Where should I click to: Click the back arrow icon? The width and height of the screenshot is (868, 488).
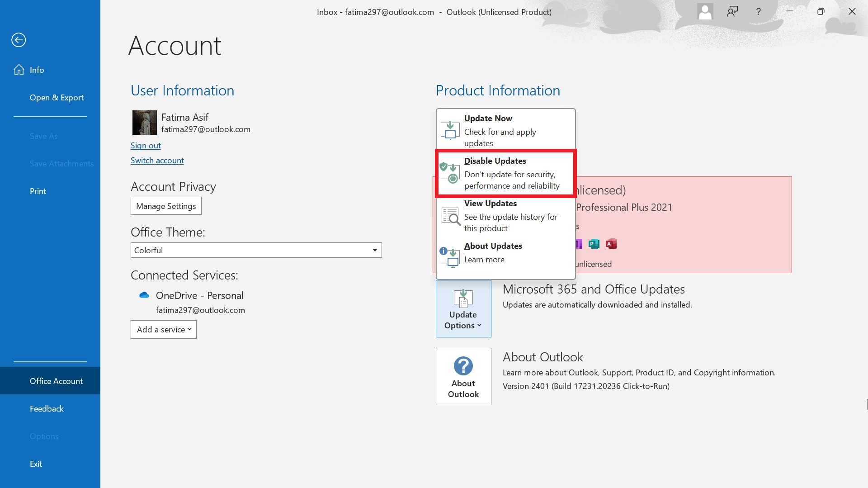click(x=19, y=40)
